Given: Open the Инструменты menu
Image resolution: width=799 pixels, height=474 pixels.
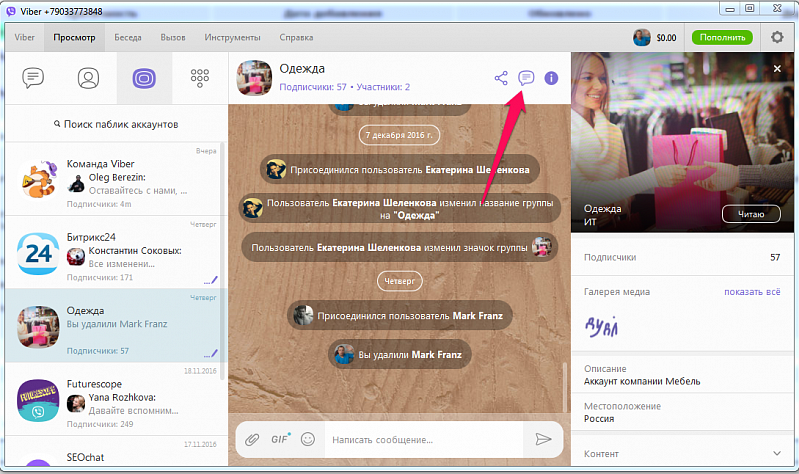Looking at the screenshot, I should [x=232, y=37].
